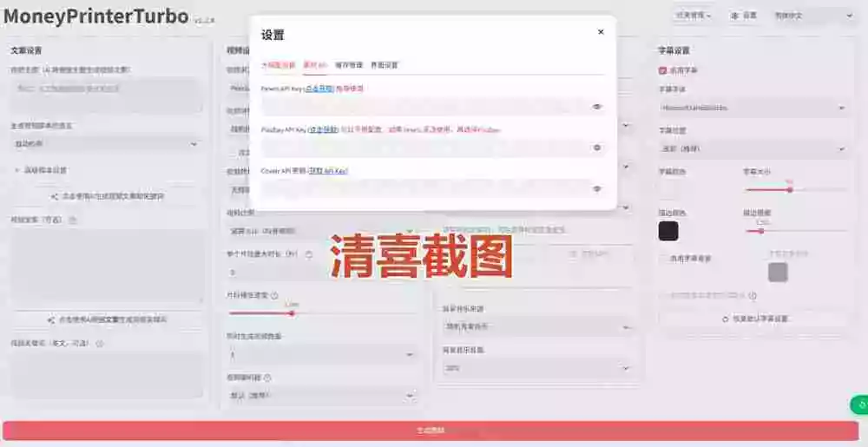Open the 背景音乐音量 dropdown

click(537, 368)
